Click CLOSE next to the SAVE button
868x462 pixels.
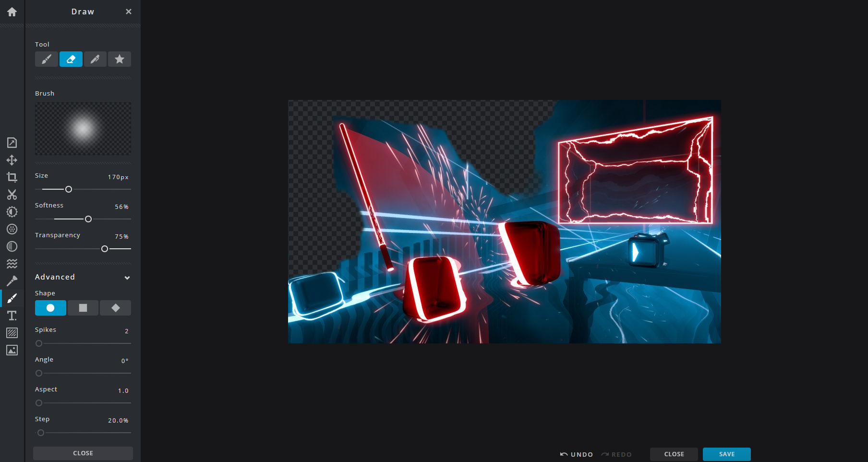coord(674,454)
